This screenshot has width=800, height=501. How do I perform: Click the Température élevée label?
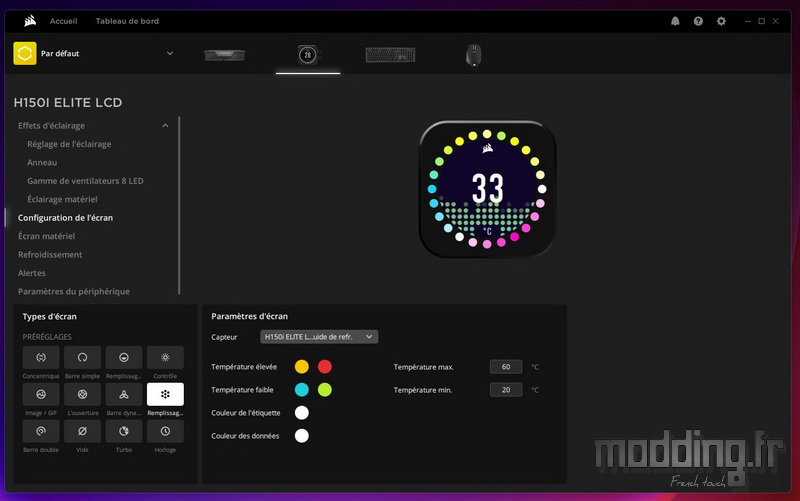coord(244,367)
